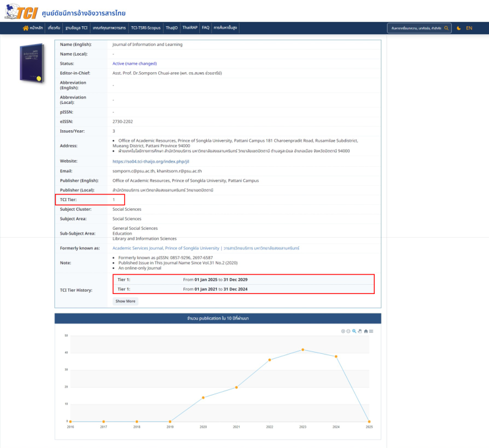
Task: Select the chart panning hand tool
Action: 360,331
